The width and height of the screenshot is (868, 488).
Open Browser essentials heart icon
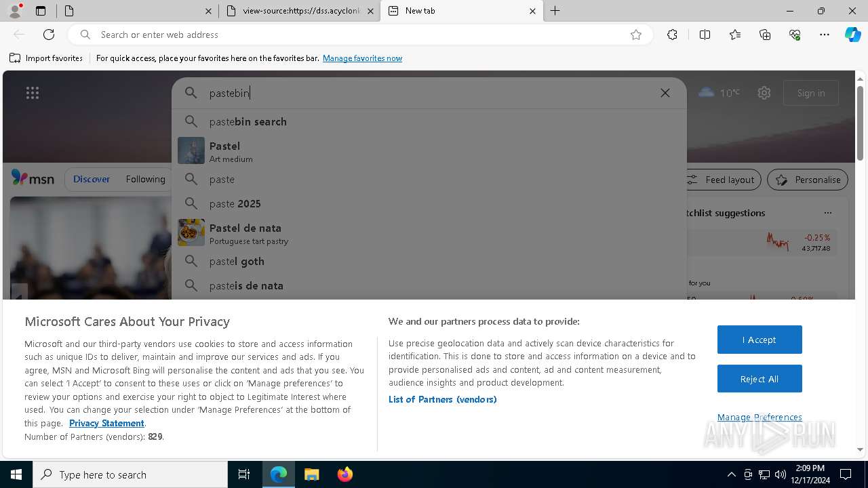pyautogui.click(x=795, y=35)
